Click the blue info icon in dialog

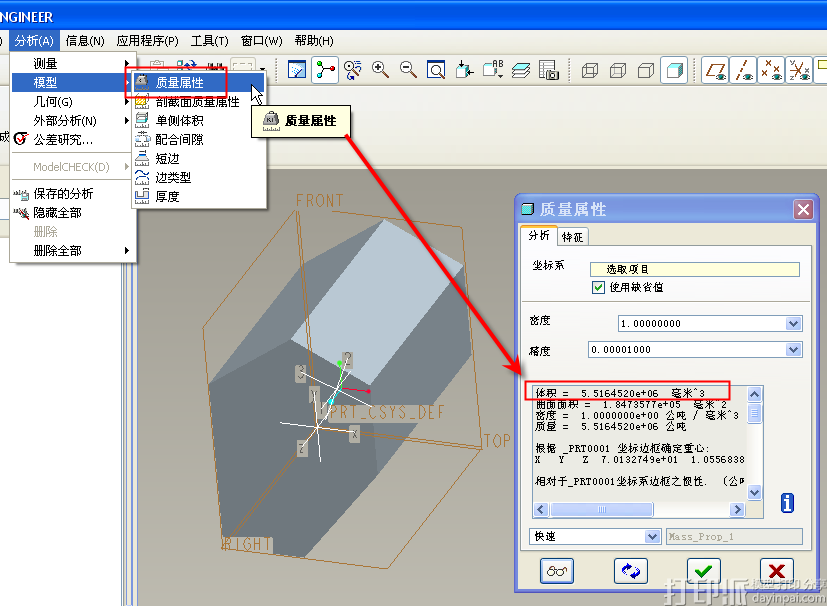tap(787, 503)
